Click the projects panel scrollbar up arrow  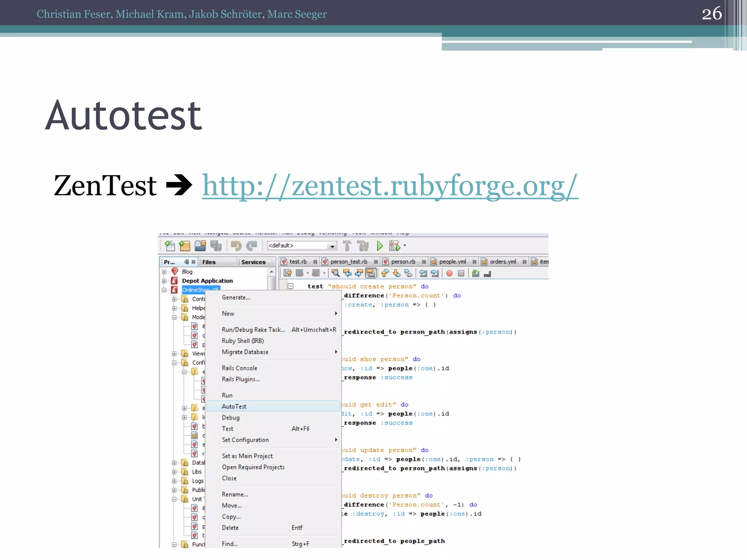coord(271,272)
